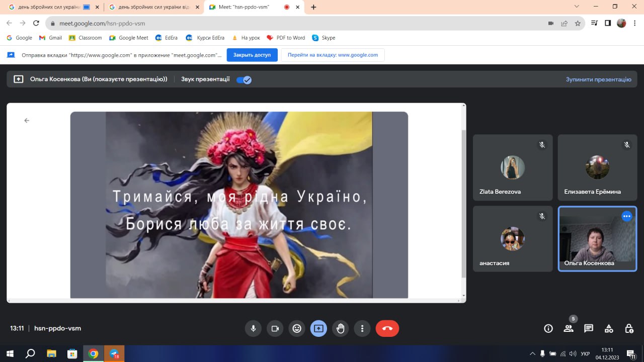Open chat with everyone panel
This screenshot has height=362, width=644.
589,328
